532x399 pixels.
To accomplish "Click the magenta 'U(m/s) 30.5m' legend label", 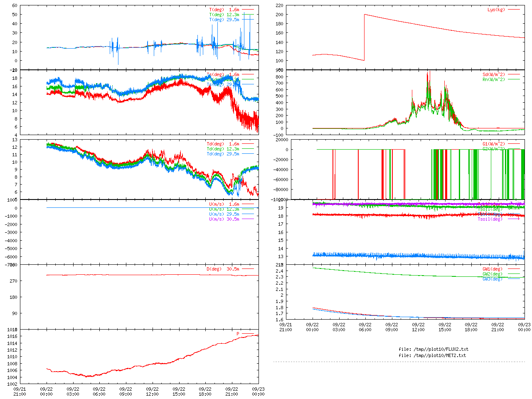I will point(224,219).
